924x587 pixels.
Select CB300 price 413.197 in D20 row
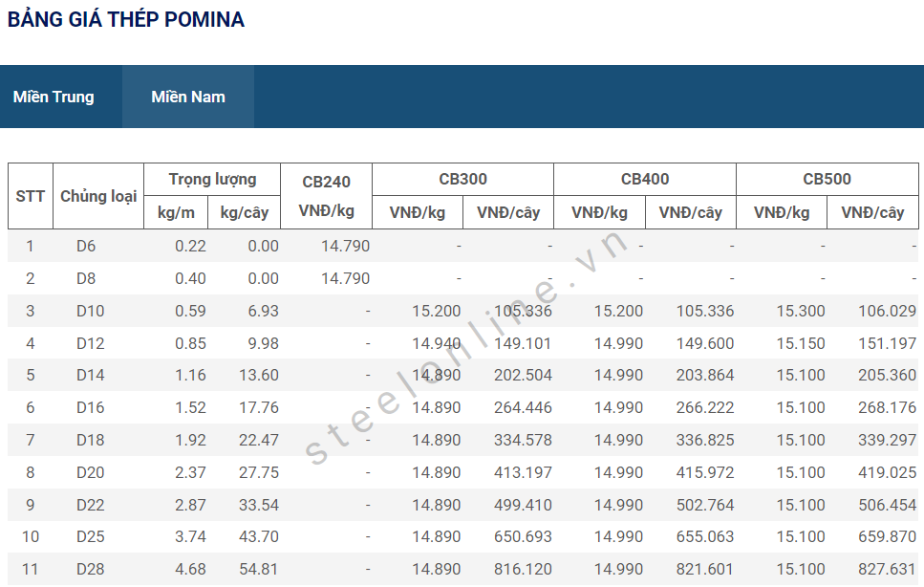[523, 472]
